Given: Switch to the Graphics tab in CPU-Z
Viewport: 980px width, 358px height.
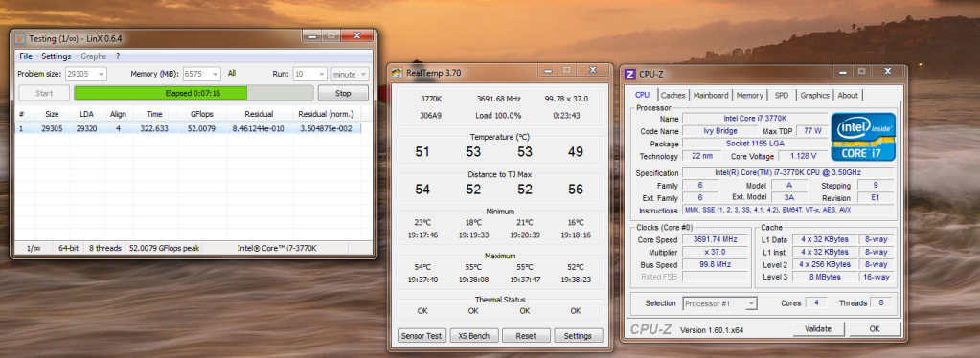Looking at the screenshot, I should pyautogui.click(x=815, y=95).
